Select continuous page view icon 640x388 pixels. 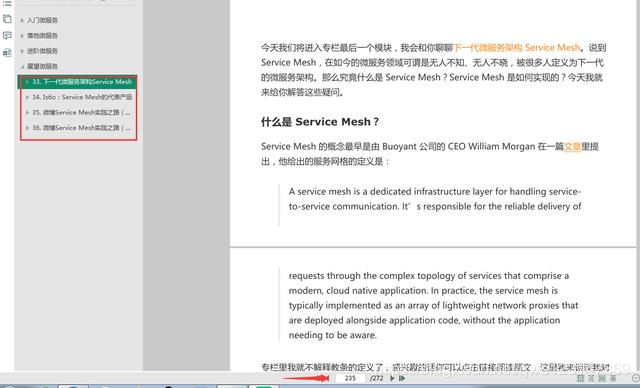[x=591, y=379]
